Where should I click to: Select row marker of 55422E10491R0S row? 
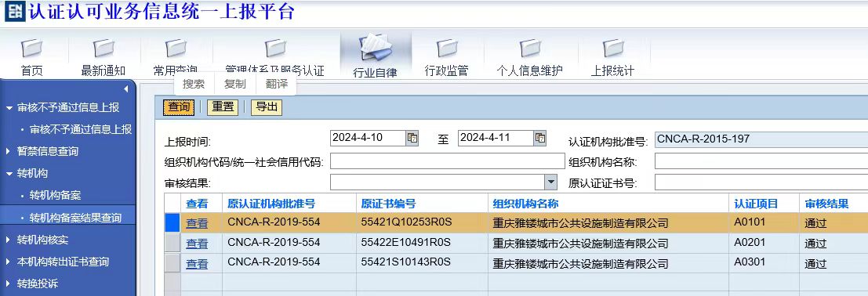tap(173, 244)
